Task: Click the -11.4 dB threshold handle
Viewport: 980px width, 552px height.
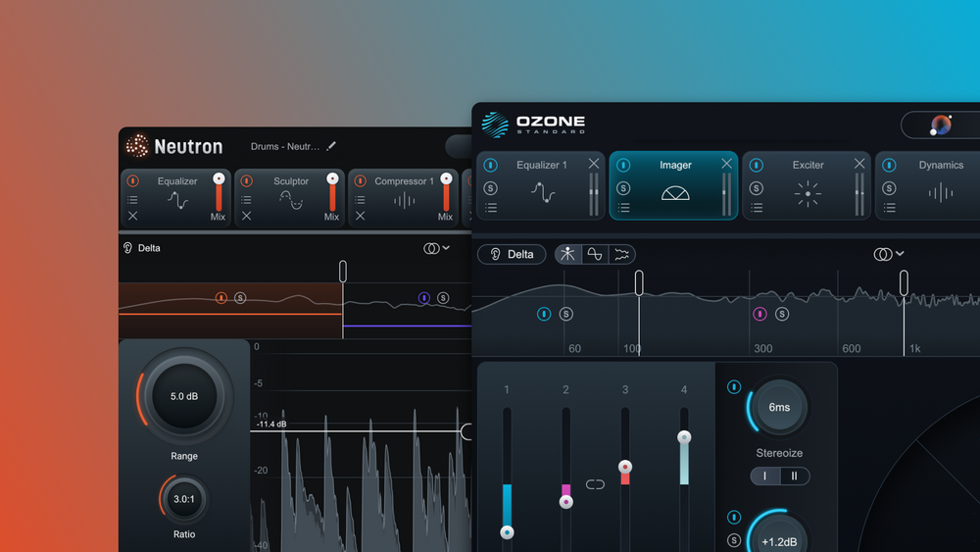Action: coord(466,431)
